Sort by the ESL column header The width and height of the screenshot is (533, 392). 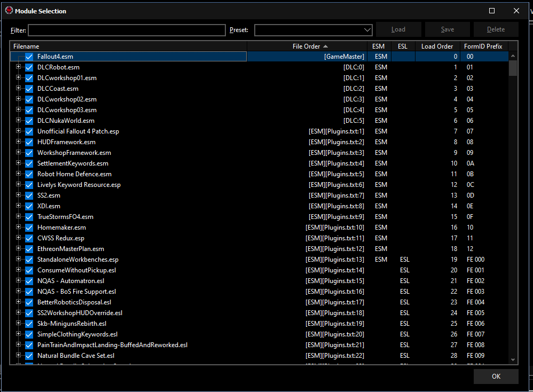click(x=403, y=46)
